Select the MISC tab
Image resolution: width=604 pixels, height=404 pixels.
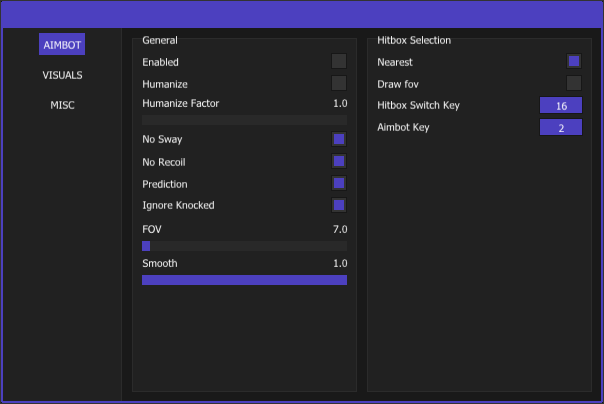tap(62, 105)
